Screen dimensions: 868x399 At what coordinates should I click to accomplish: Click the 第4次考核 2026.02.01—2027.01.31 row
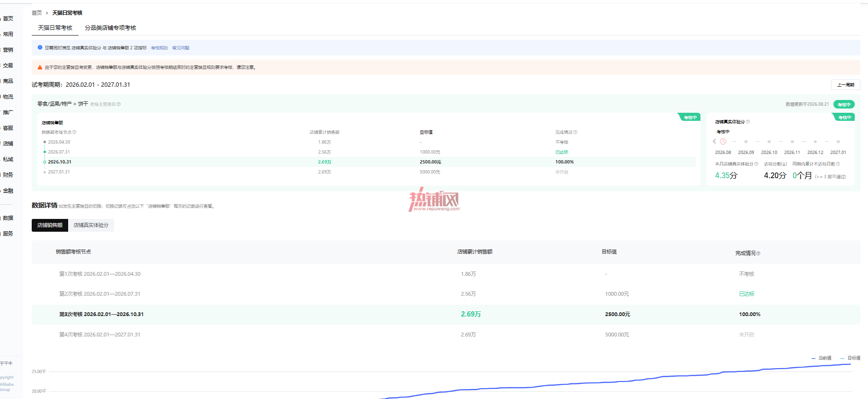[x=446, y=335]
